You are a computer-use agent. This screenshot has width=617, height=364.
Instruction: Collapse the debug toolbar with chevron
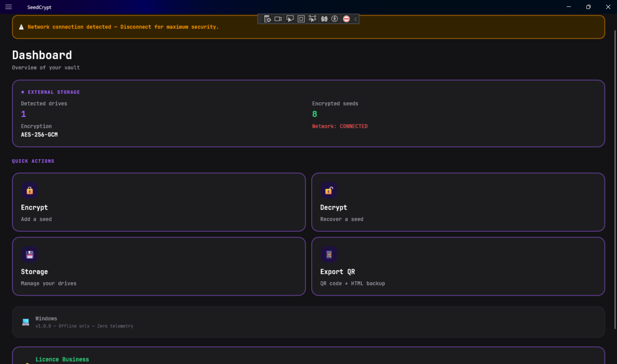click(355, 19)
